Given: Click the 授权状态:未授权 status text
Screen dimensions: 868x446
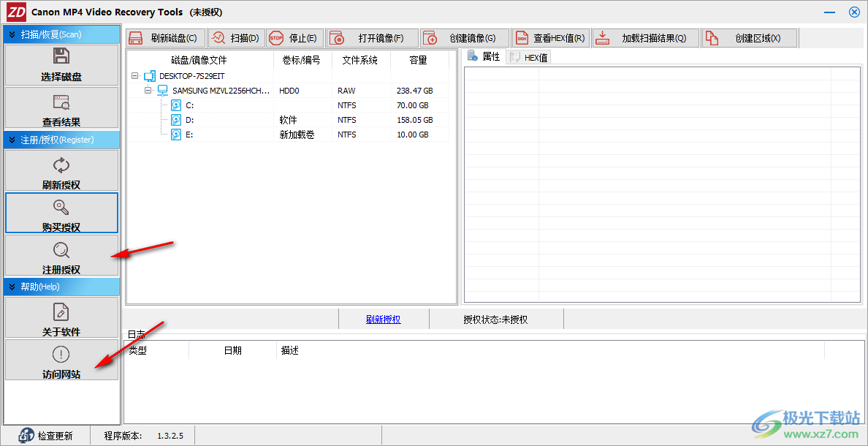Looking at the screenshot, I should 495,319.
